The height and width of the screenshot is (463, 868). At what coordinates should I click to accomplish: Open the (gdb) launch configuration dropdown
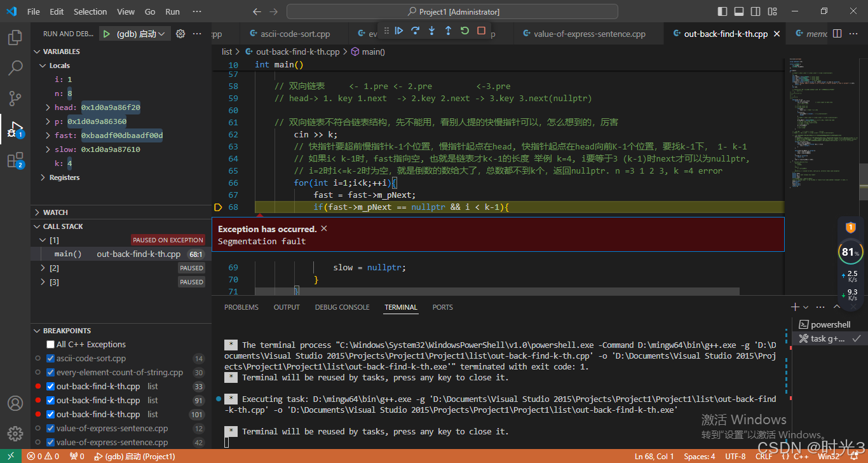point(141,34)
